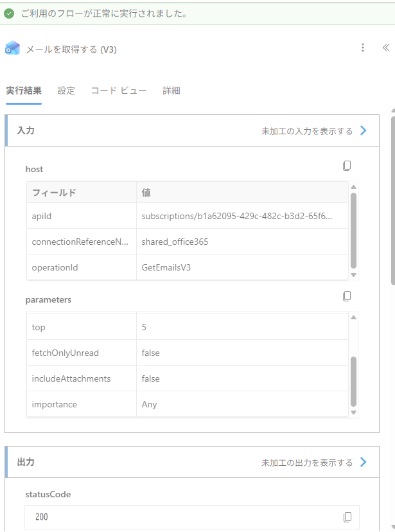Click the top field name
This screenshot has height=532, width=395.
39,327
